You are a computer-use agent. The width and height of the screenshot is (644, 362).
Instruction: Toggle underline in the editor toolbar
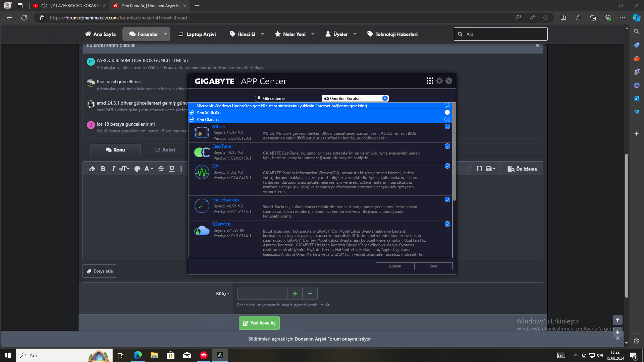click(x=172, y=169)
